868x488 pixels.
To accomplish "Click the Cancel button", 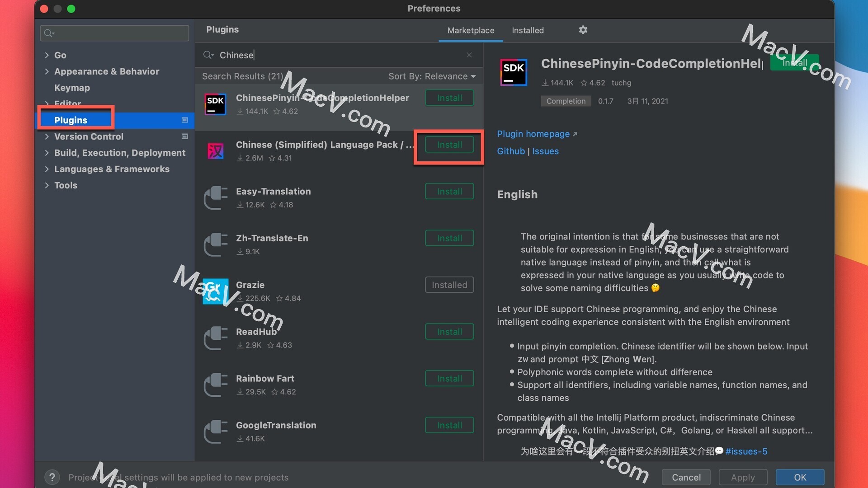I will tap(686, 477).
